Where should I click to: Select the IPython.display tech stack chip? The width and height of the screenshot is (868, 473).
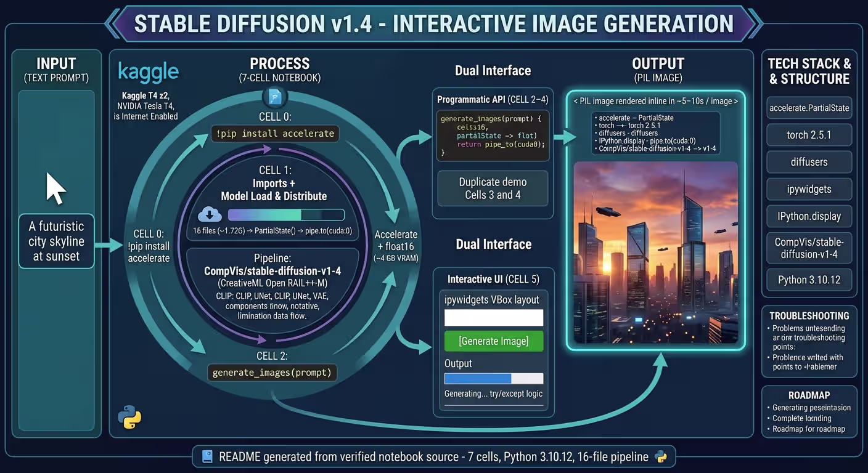pos(809,216)
